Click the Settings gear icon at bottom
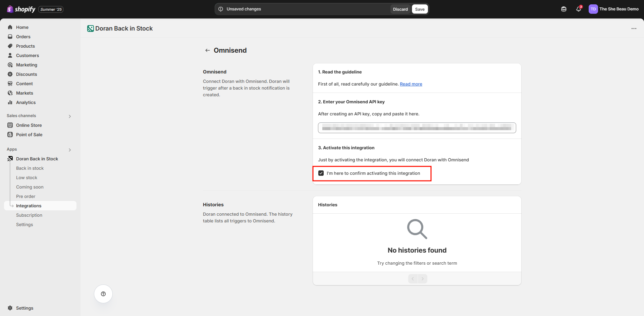Screen dimensions: 644x316 (x=10, y=308)
